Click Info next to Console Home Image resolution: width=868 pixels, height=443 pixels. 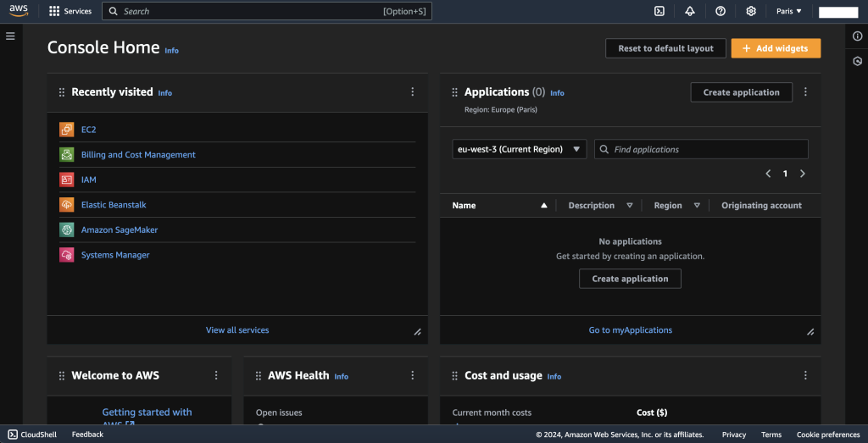(x=171, y=50)
